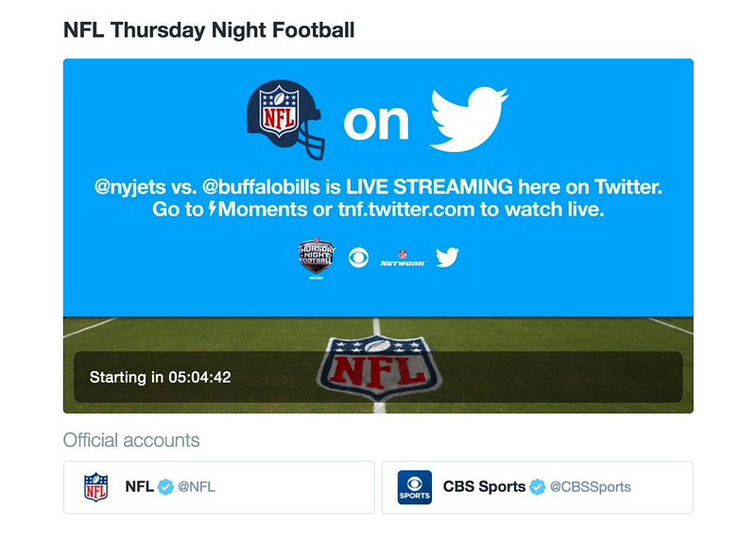Click the 'Official accounts' section label

click(x=131, y=440)
